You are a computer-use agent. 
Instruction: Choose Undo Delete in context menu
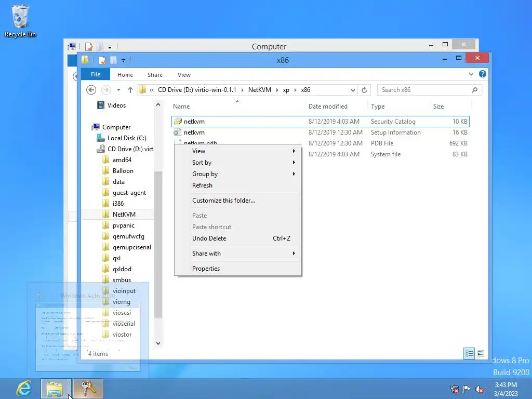pyautogui.click(x=237, y=238)
